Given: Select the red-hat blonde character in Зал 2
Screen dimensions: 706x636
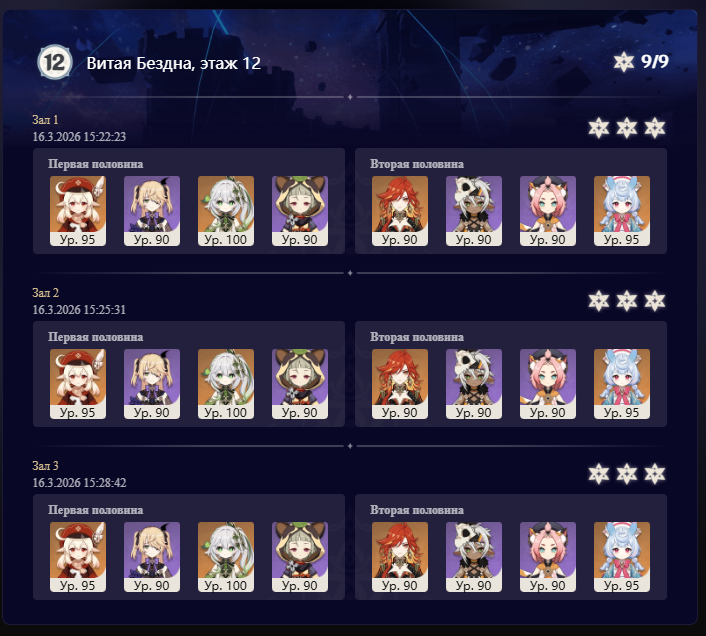Looking at the screenshot, I should point(78,384).
